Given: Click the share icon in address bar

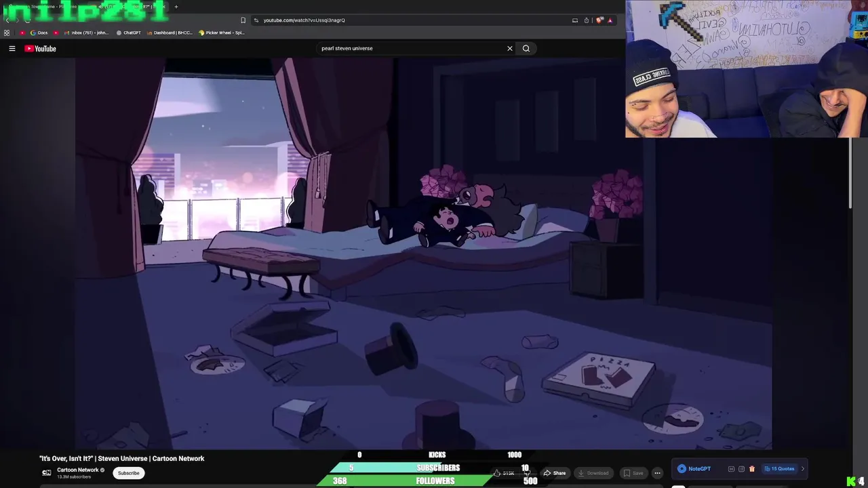Looking at the screenshot, I should (x=587, y=20).
